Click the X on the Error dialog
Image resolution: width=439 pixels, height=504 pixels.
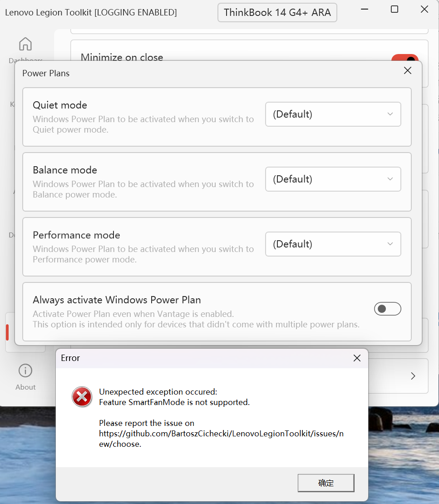[x=357, y=358]
